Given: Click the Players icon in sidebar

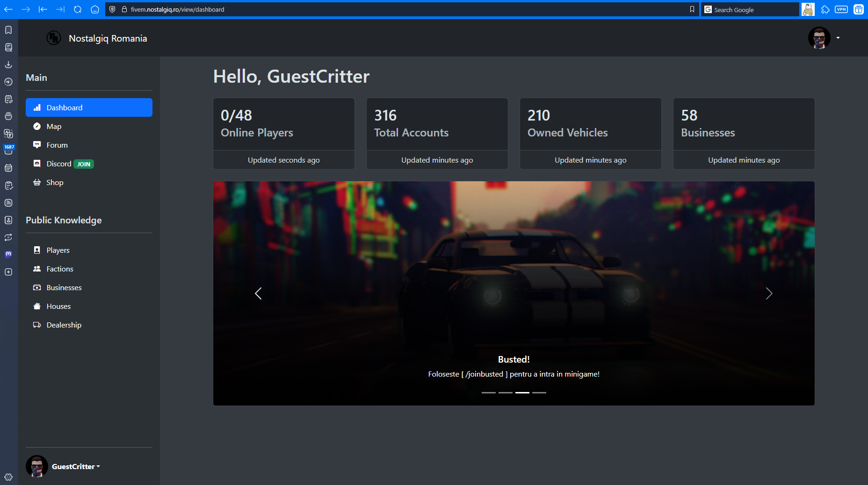Looking at the screenshot, I should pos(37,250).
